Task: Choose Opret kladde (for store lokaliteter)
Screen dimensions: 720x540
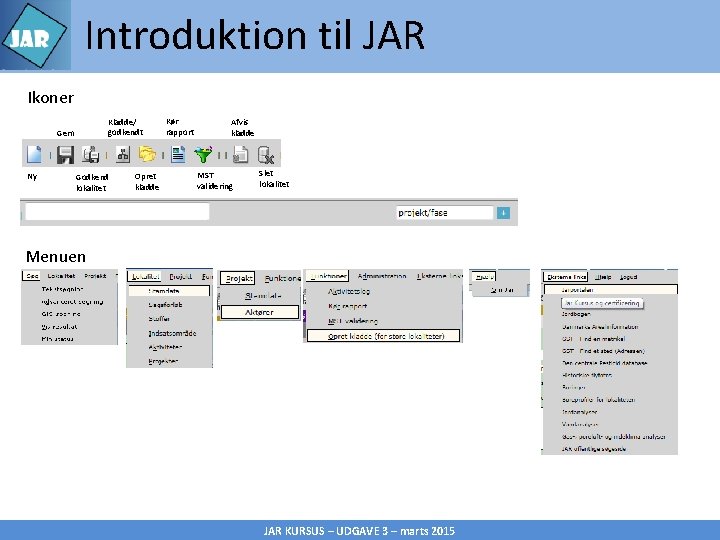Action: tap(383, 336)
